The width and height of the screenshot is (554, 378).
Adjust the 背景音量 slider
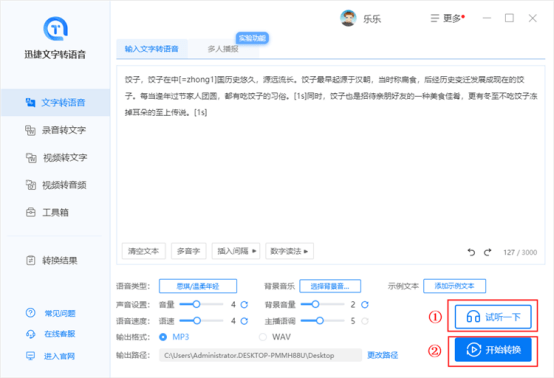coord(322,304)
